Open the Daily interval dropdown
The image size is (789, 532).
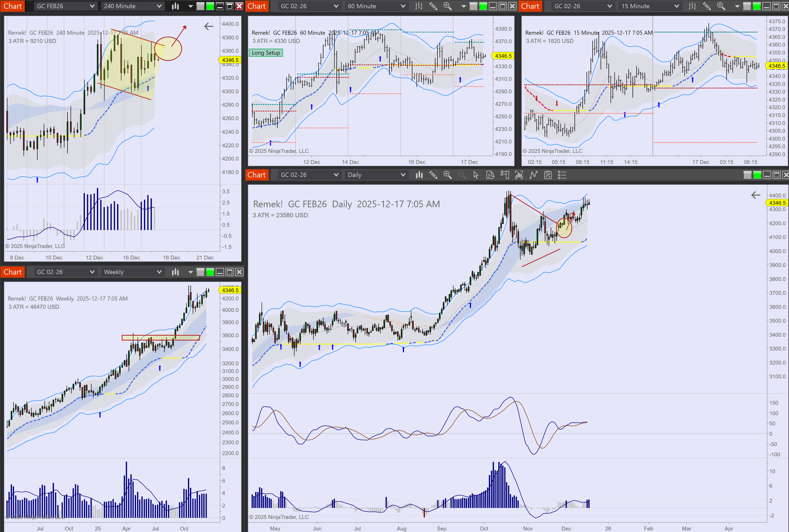(376, 175)
